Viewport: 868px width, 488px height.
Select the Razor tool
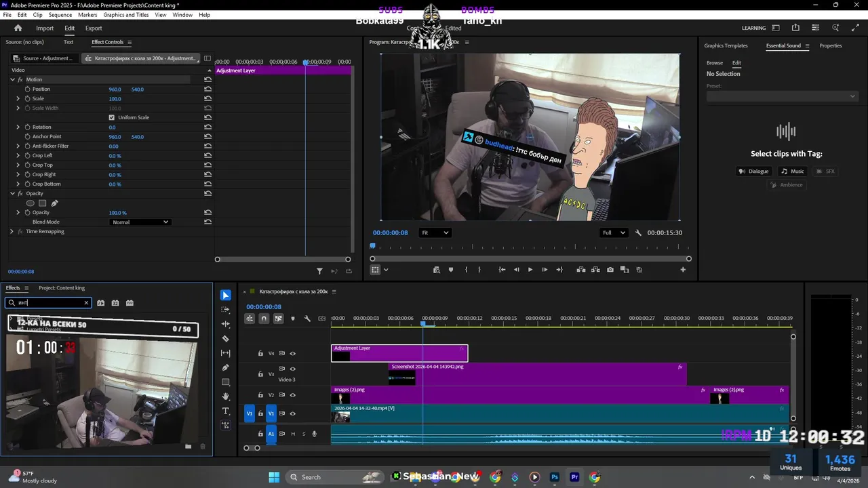[226, 339]
